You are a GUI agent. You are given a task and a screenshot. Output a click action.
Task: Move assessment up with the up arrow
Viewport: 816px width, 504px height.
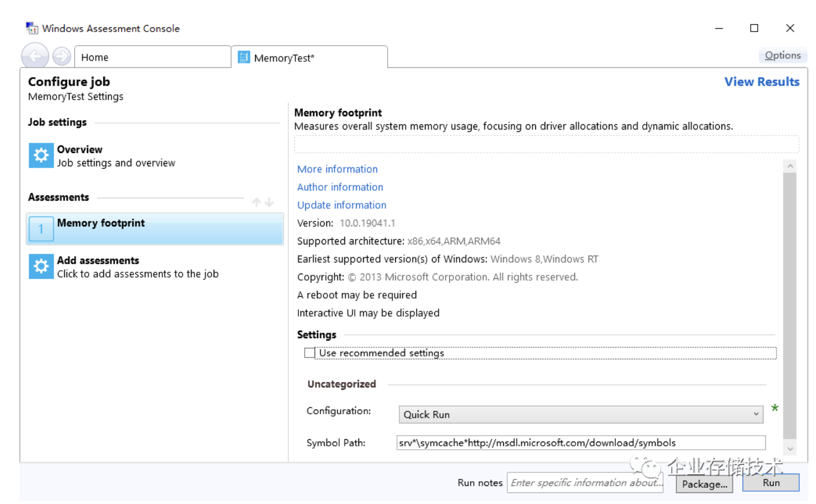pyautogui.click(x=256, y=202)
